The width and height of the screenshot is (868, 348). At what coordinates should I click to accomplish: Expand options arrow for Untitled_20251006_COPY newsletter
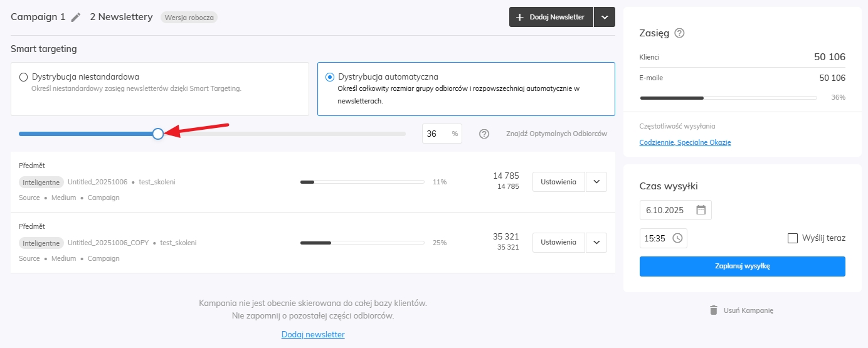point(596,243)
